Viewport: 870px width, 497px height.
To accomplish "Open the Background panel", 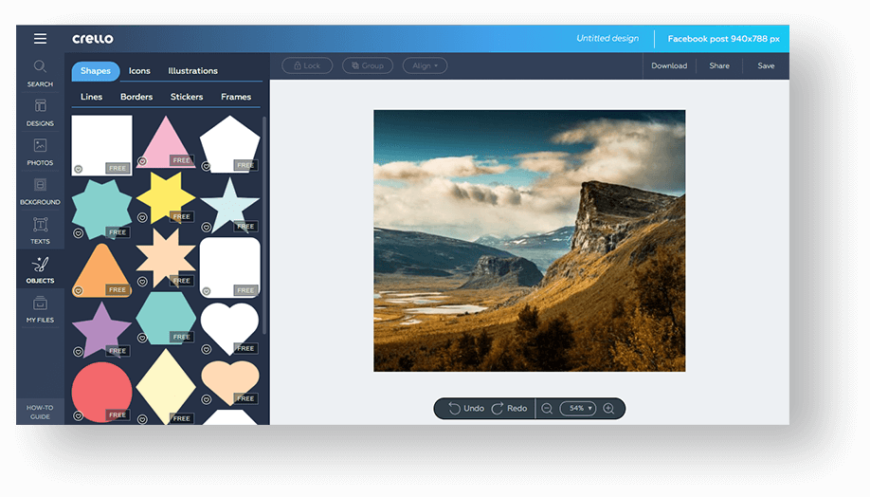I will 40,190.
